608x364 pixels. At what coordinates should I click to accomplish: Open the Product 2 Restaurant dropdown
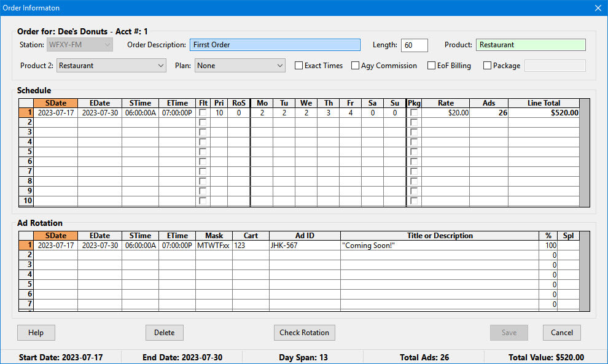pos(111,66)
